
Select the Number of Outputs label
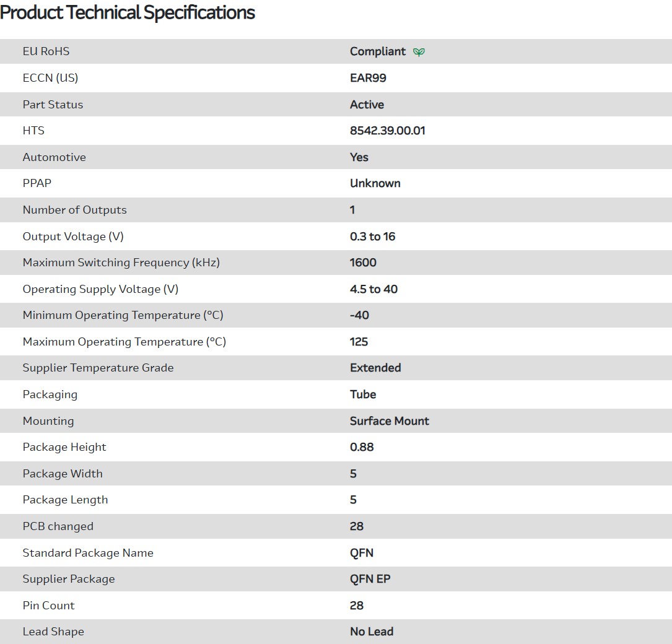click(74, 210)
